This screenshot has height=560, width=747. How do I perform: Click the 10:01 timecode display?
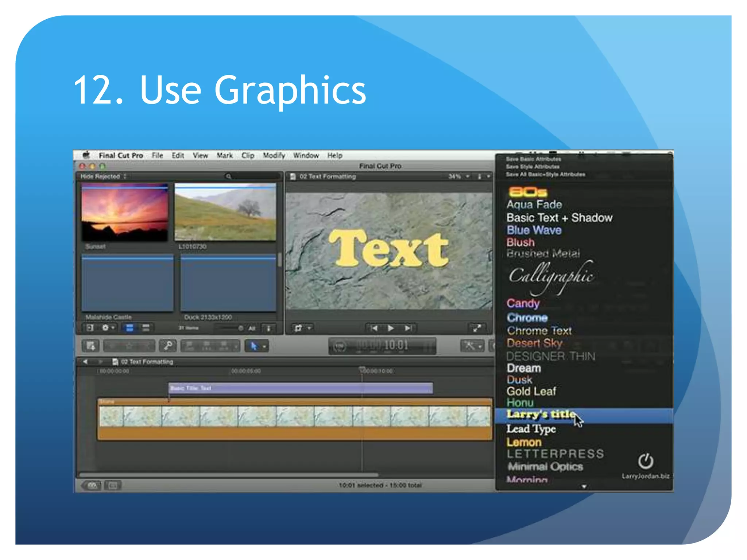396,345
